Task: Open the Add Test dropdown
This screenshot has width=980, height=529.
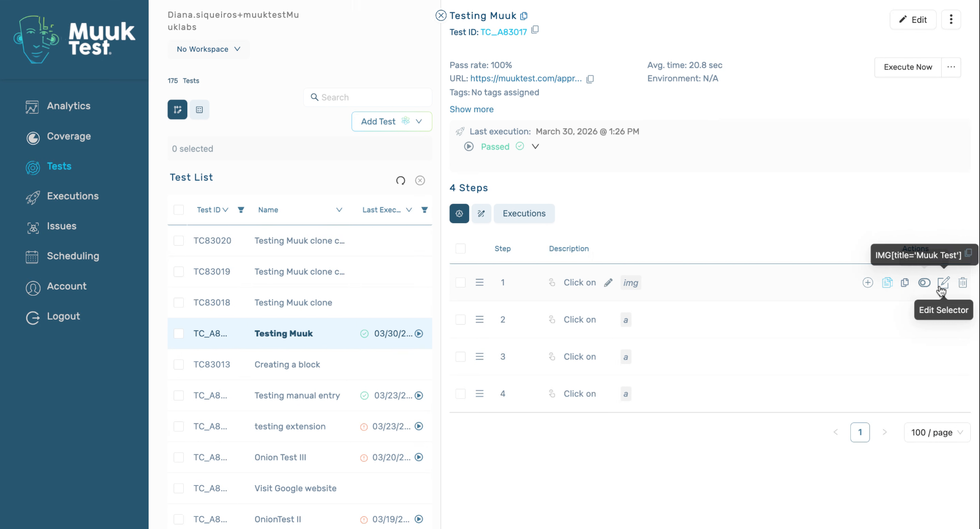Action: tap(391, 122)
